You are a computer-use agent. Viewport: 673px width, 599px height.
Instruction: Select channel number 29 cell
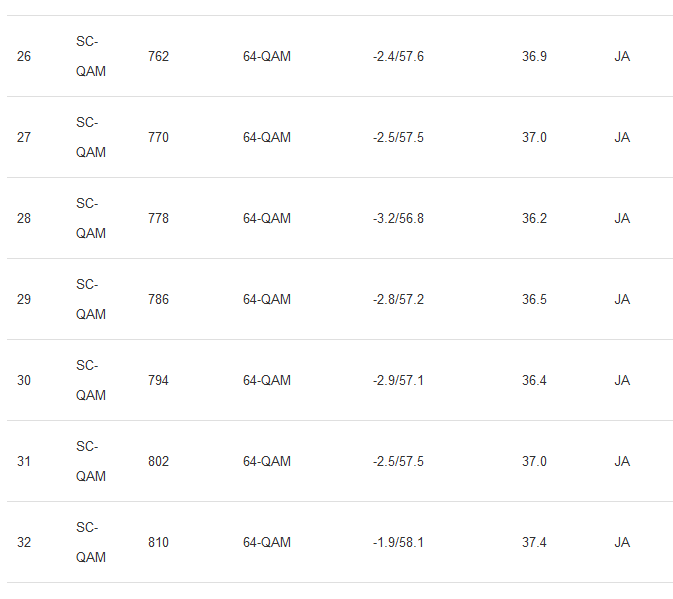24,299
